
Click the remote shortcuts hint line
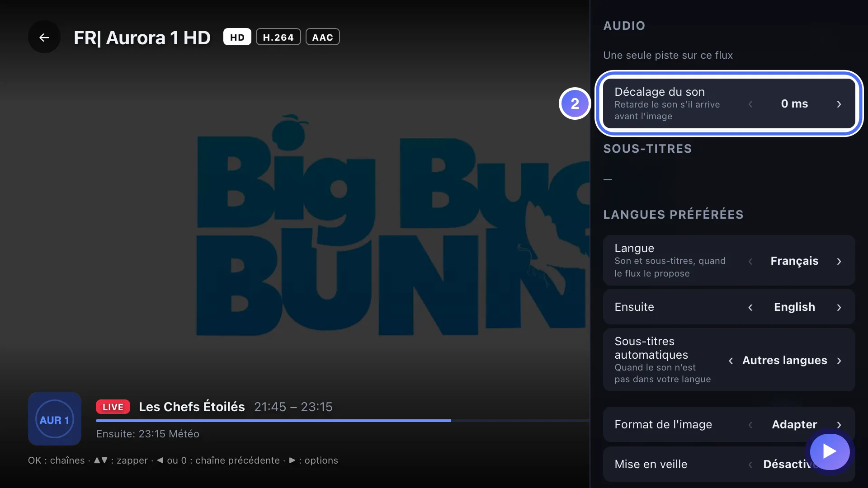[x=183, y=460]
